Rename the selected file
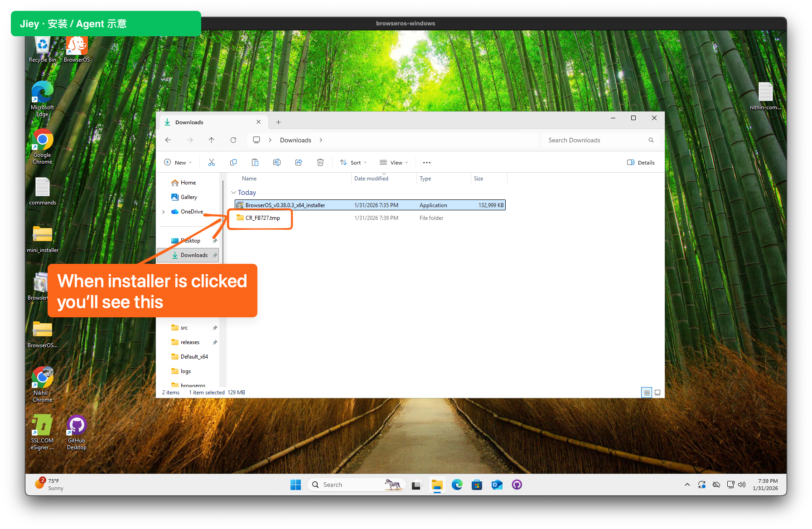This screenshot has width=812, height=529. point(277,162)
